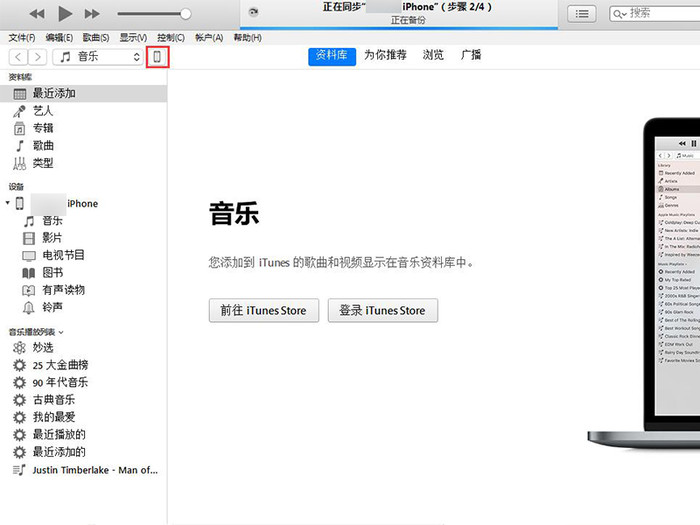
Task: Select 艺人 microphone item in sidebar
Action: coord(83,111)
